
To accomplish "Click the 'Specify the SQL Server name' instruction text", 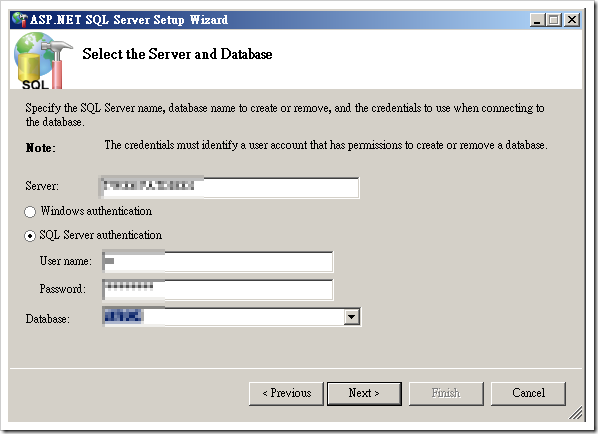I will point(285,115).
